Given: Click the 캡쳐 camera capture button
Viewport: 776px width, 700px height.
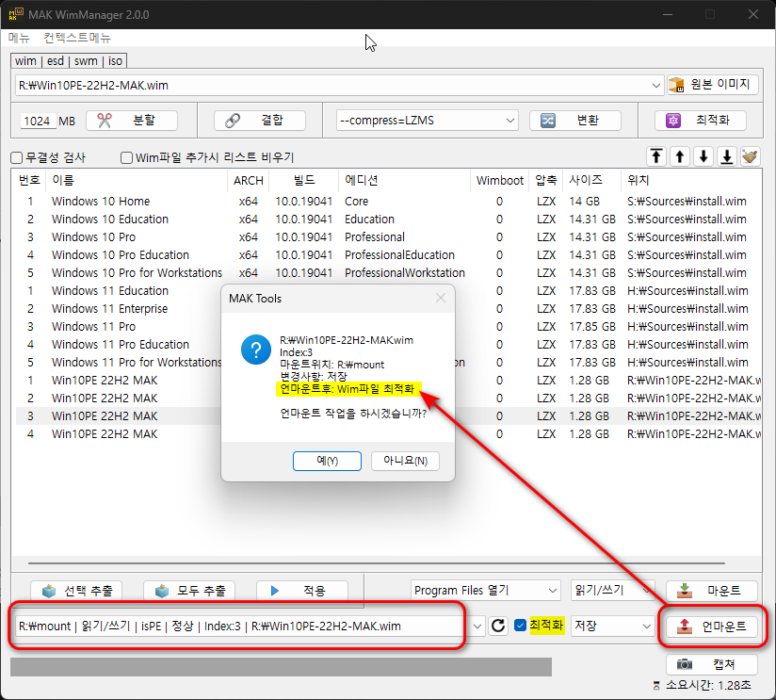Looking at the screenshot, I should (712, 664).
